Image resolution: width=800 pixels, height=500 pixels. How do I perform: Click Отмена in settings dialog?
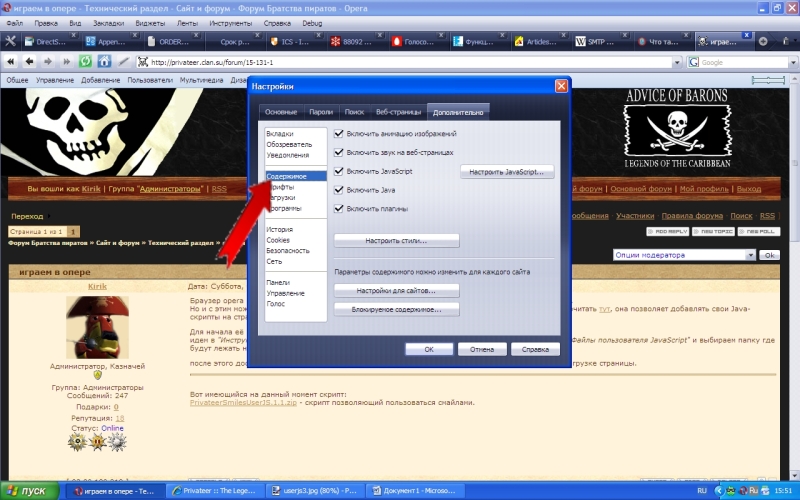(482, 349)
